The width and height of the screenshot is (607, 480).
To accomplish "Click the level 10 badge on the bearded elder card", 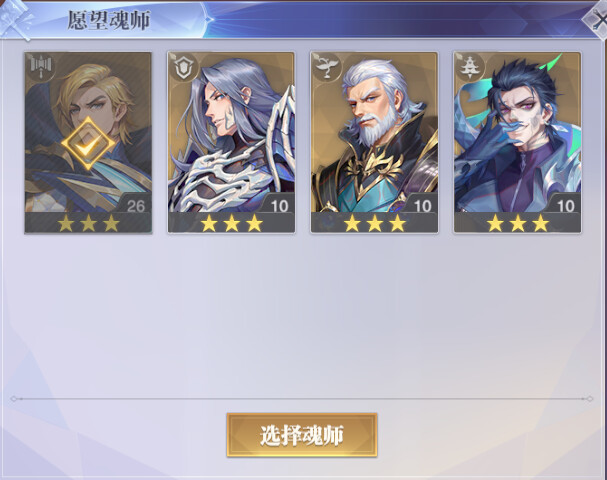I will click(x=422, y=204).
